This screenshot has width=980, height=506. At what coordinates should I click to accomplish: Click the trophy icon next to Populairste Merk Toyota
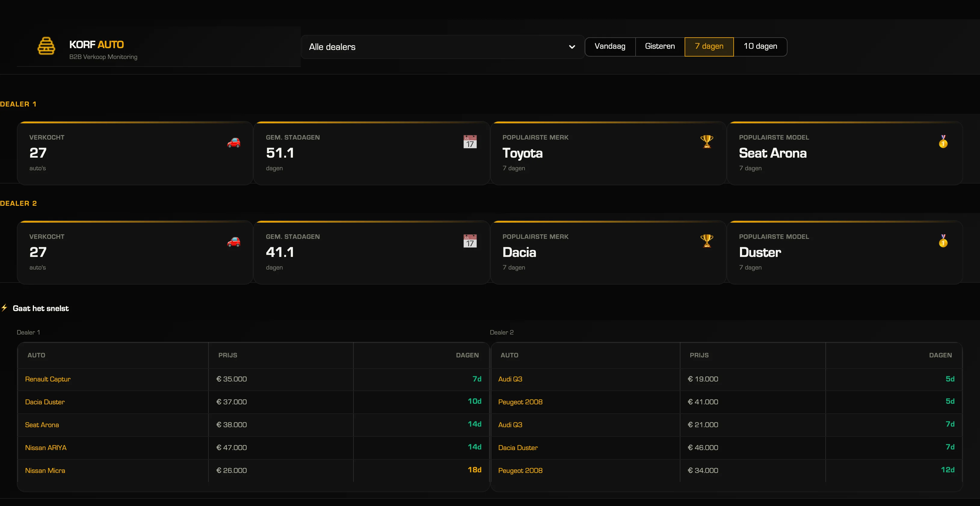(x=707, y=142)
